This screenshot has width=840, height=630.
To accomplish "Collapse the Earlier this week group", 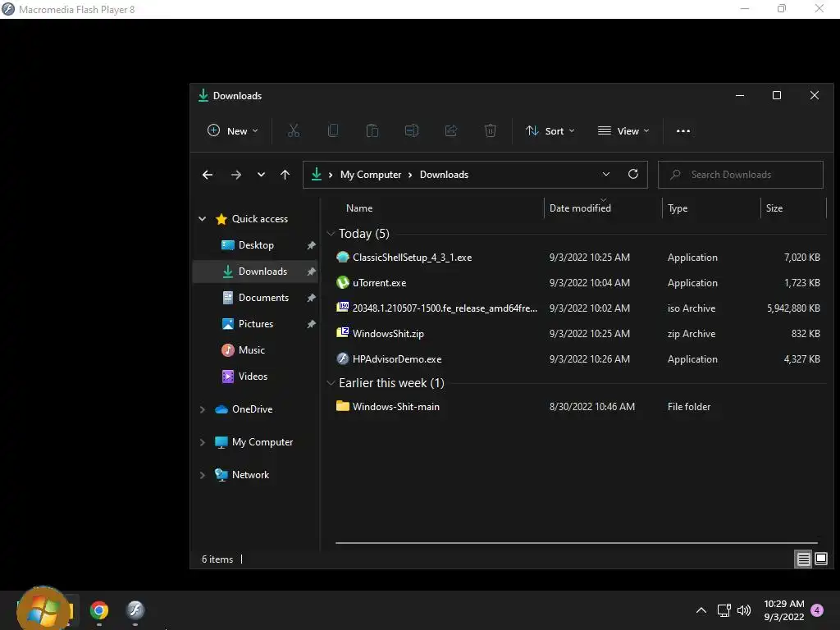I will (x=331, y=383).
